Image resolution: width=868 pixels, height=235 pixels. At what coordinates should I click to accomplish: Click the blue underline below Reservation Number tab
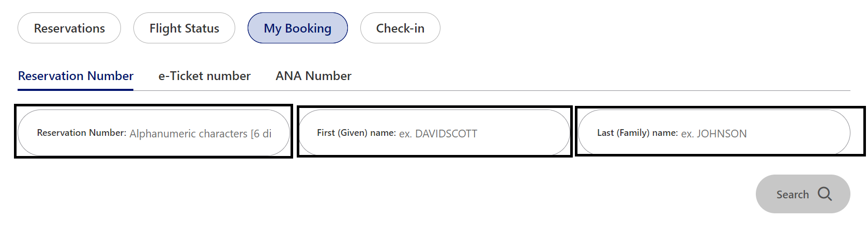point(75,90)
